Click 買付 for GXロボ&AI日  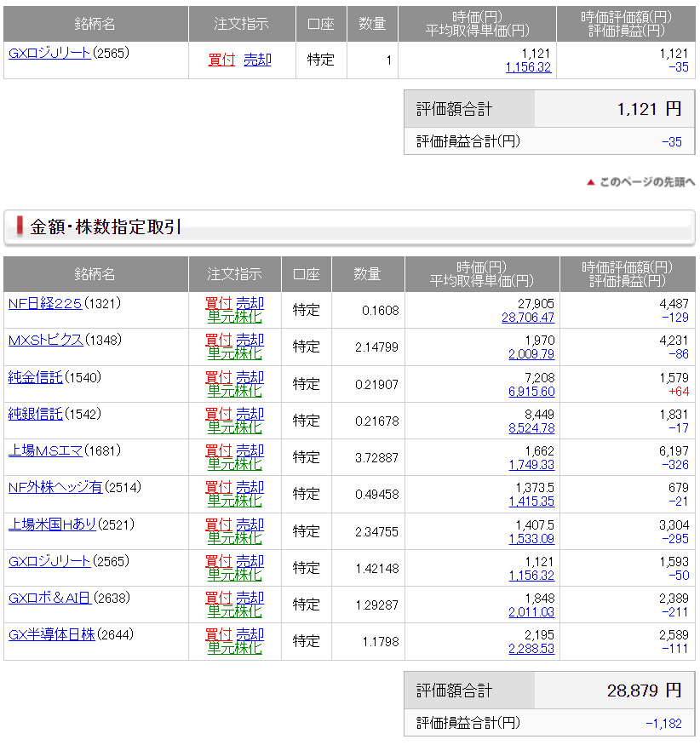tap(219, 598)
